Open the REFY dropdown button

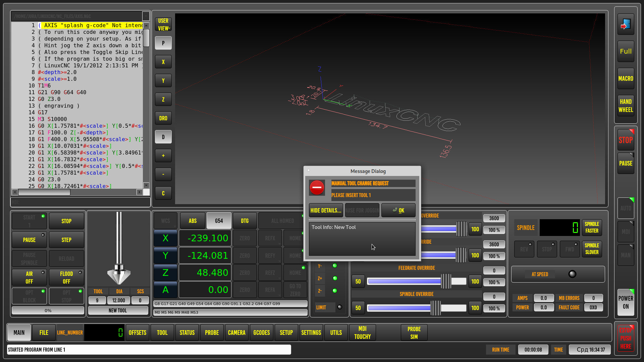coord(270,256)
